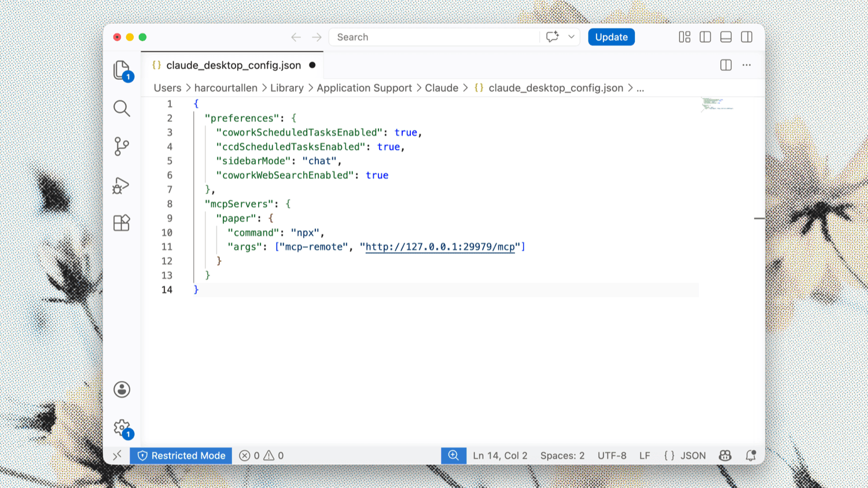Open the Run and Debug view
The width and height of the screenshot is (868, 488).
pos(121,185)
